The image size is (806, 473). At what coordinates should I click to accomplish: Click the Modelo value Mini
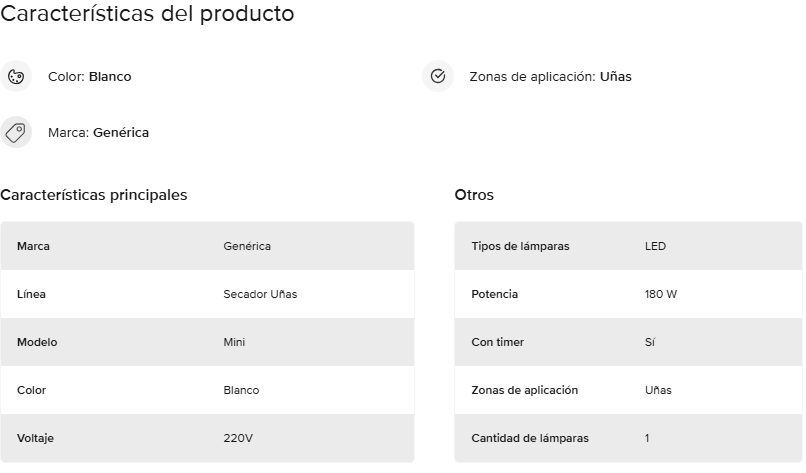(234, 342)
